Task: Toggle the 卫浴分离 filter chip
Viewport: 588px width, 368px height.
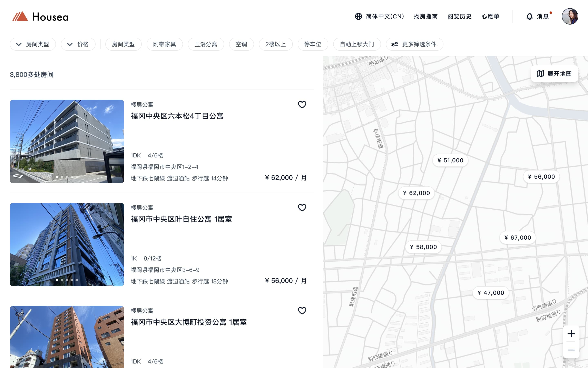Action: point(206,44)
